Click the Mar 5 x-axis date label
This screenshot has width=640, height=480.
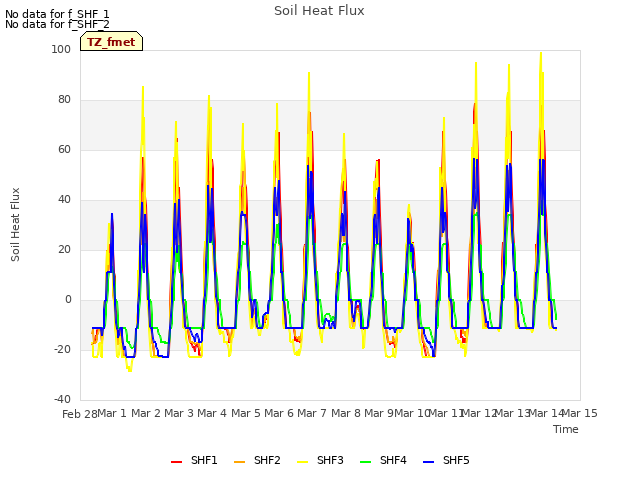[246, 413]
